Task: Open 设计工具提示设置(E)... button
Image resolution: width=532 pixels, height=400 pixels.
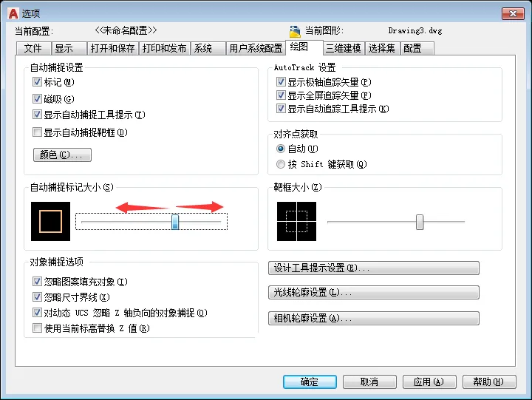Action: (374, 268)
